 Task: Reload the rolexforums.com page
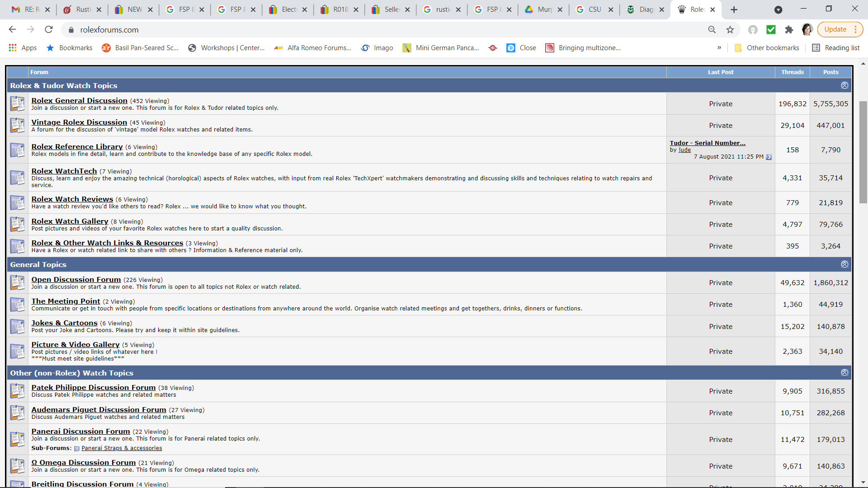coord(49,30)
